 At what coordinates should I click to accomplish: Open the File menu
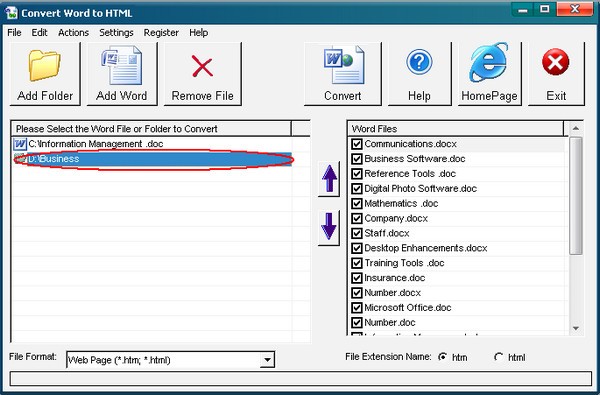14,33
